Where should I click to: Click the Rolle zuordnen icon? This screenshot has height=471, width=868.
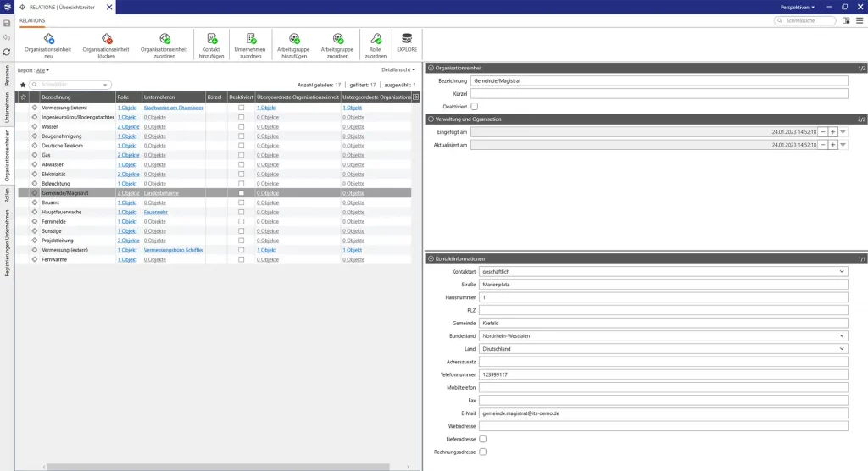376,39
